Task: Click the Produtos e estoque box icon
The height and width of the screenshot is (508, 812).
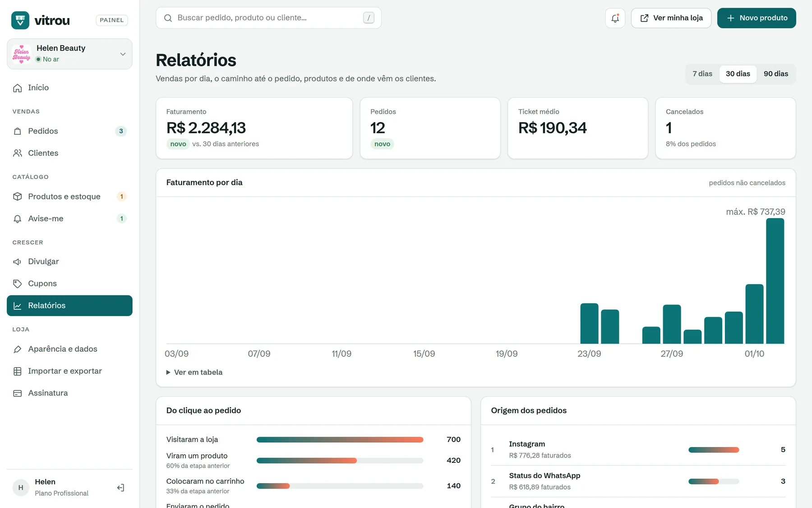Action: click(18, 197)
